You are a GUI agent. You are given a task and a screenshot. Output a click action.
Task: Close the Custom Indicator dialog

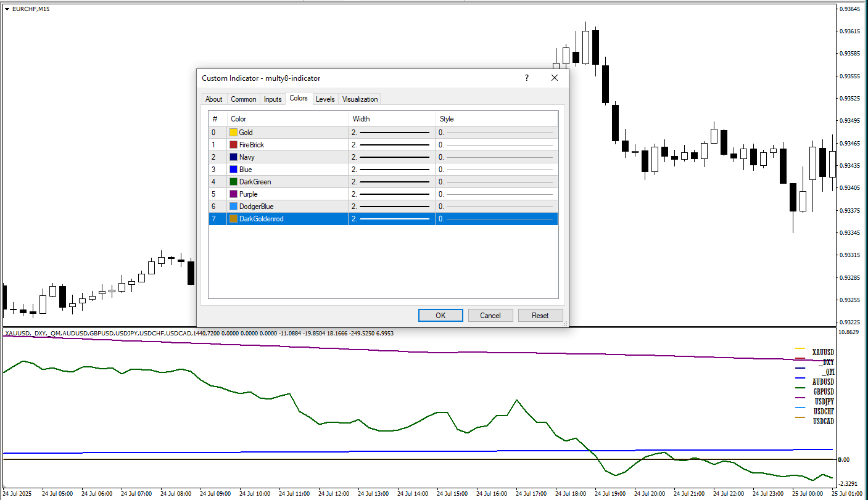[554, 78]
